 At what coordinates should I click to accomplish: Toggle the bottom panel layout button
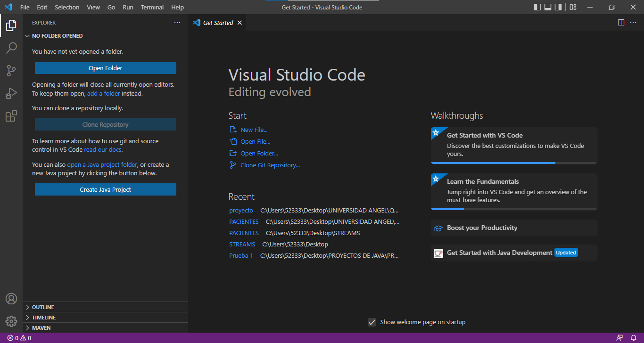[548, 7]
